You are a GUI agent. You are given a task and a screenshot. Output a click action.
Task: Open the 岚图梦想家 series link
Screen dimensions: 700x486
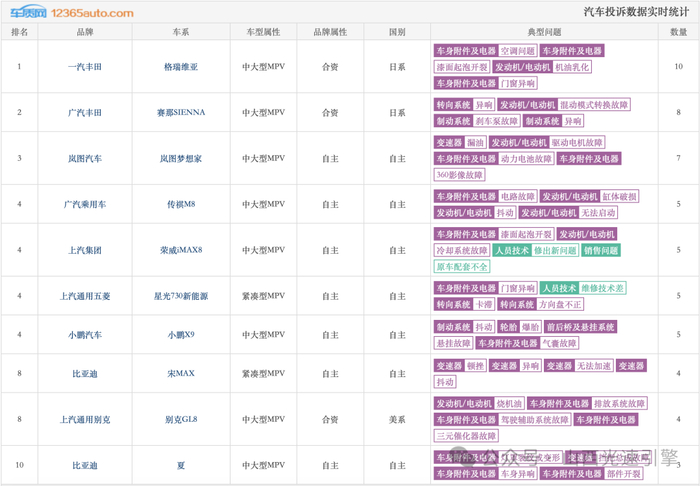[x=181, y=158]
